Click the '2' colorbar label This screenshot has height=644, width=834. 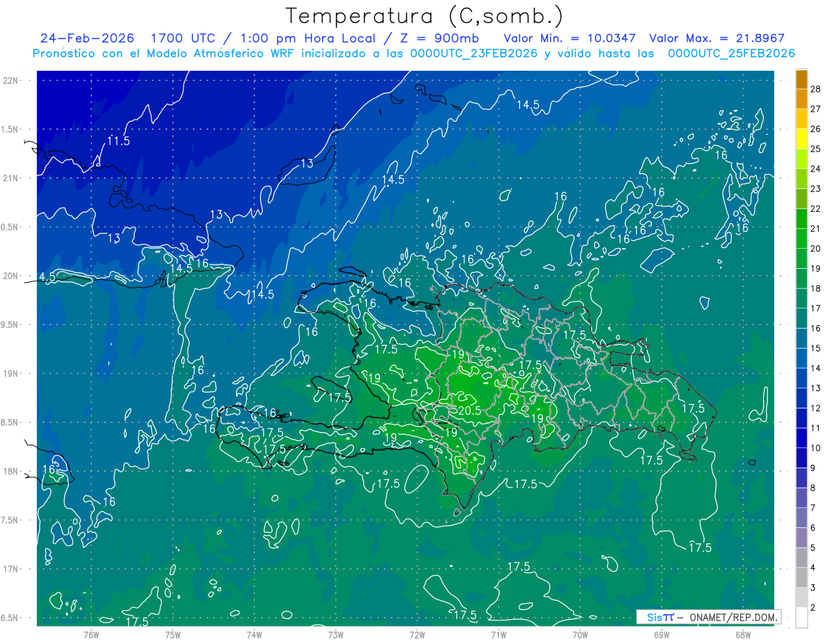click(x=813, y=608)
